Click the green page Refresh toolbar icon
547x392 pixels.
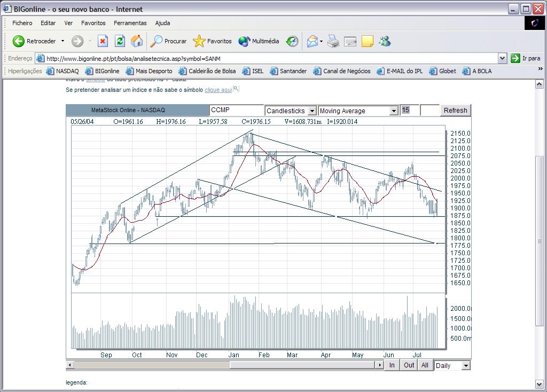pyautogui.click(x=120, y=41)
